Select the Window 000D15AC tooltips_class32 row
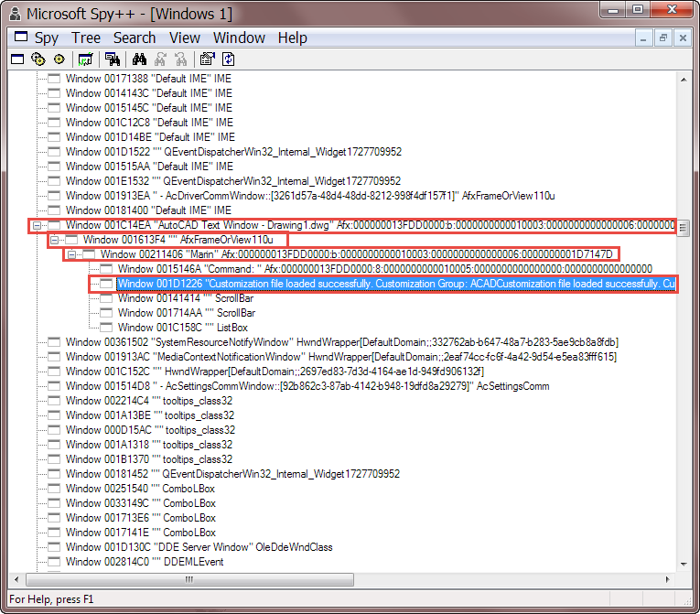 tap(150, 430)
